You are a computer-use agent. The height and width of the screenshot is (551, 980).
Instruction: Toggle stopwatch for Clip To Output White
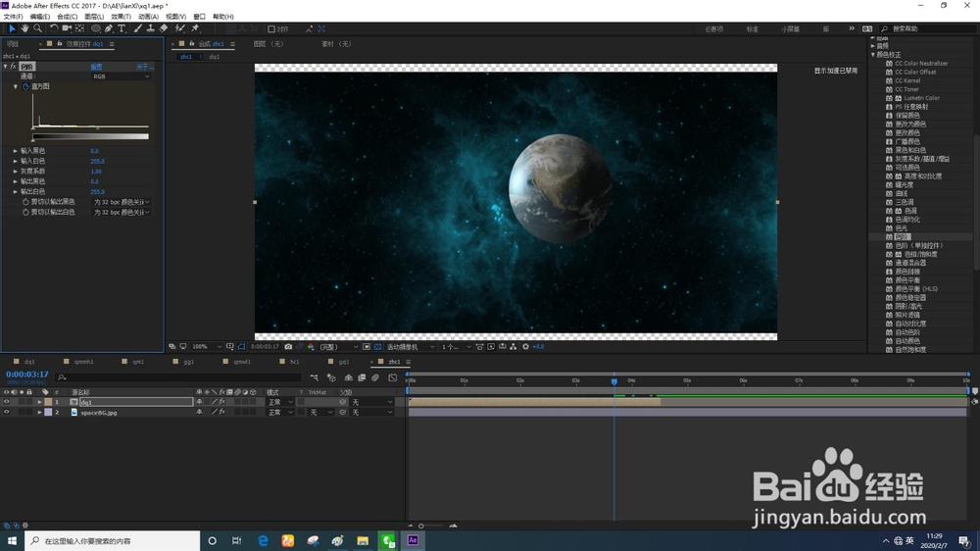click(25, 213)
